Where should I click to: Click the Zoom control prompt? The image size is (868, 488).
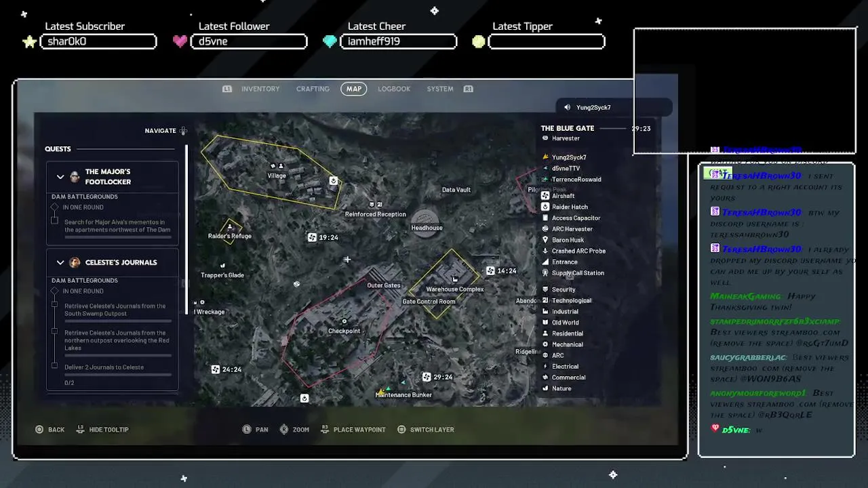(x=294, y=430)
